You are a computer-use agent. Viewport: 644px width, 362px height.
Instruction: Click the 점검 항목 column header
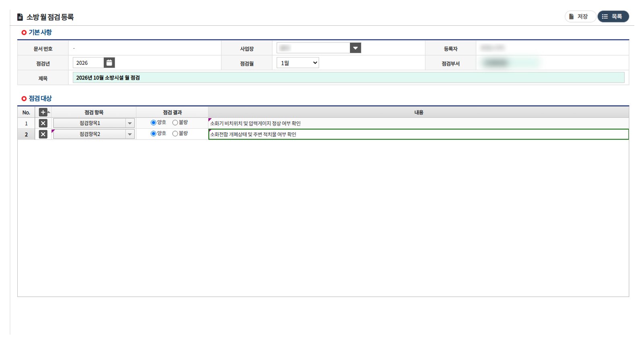[94, 112]
